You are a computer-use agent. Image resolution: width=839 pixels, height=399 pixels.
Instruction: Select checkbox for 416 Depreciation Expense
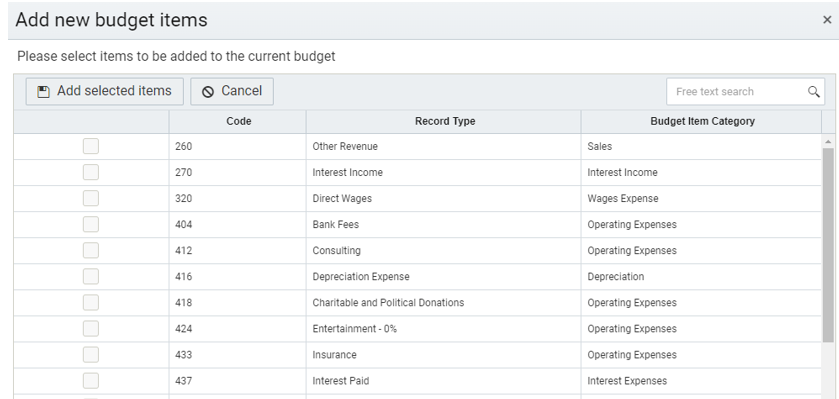pyautogui.click(x=90, y=277)
